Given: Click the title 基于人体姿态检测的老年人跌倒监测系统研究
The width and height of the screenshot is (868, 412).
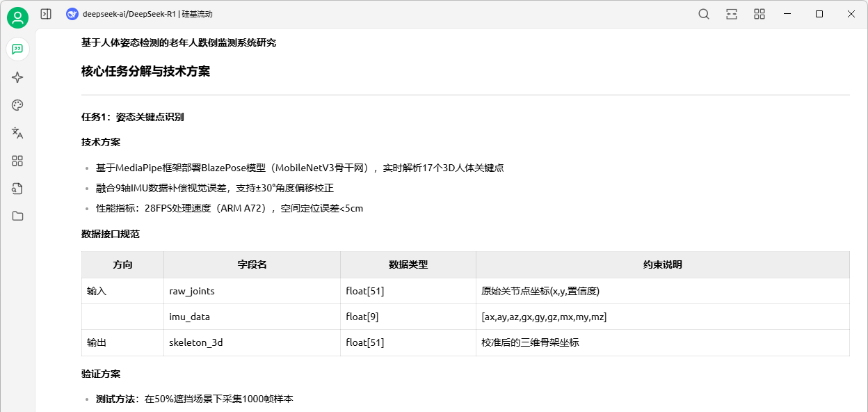Looking at the screenshot, I should click(179, 42).
